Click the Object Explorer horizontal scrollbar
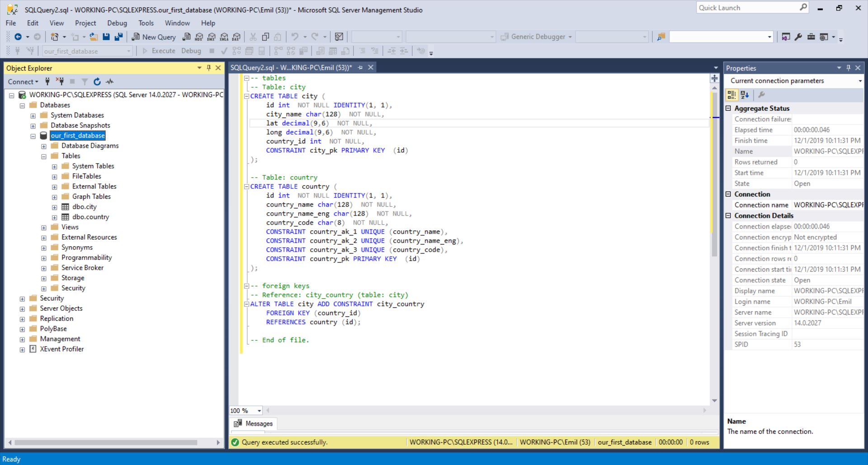The image size is (868, 465). click(106, 442)
